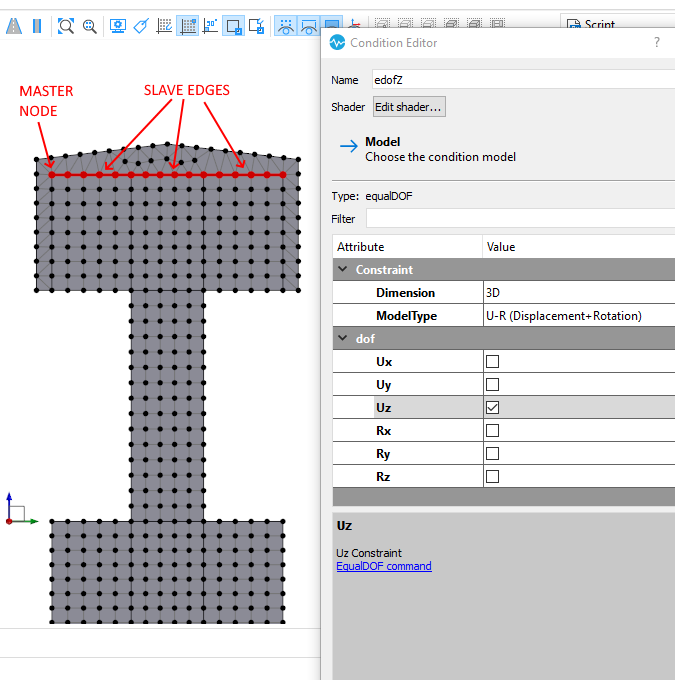The height and width of the screenshot is (680, 675).
Task: Toggle the show-nodes eye icon
Action: click(285, 26)
